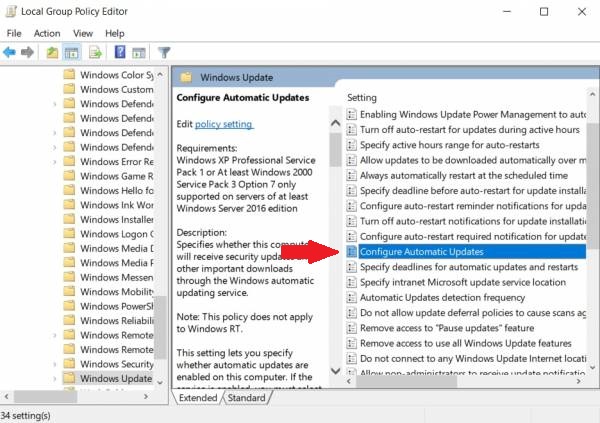Click the tree pane scroll-up arrow
Viewport: 600px width, 423px height.
click(160, 75)
